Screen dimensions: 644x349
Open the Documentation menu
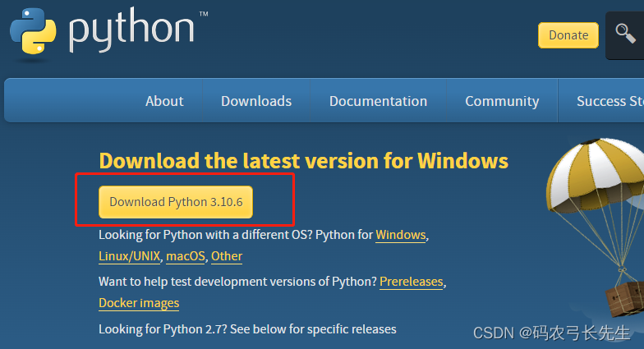point(378,101)
